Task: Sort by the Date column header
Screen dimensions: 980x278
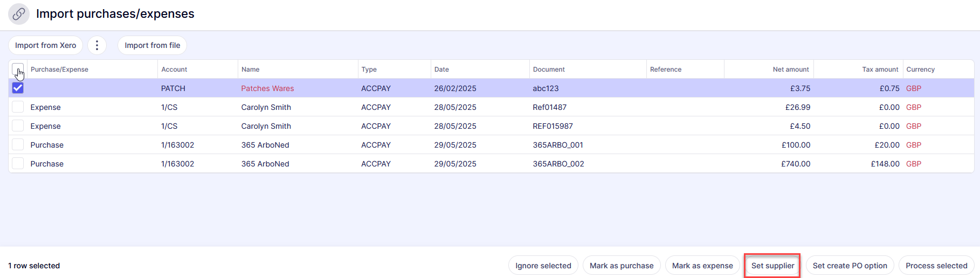Action: click(441, 69)
